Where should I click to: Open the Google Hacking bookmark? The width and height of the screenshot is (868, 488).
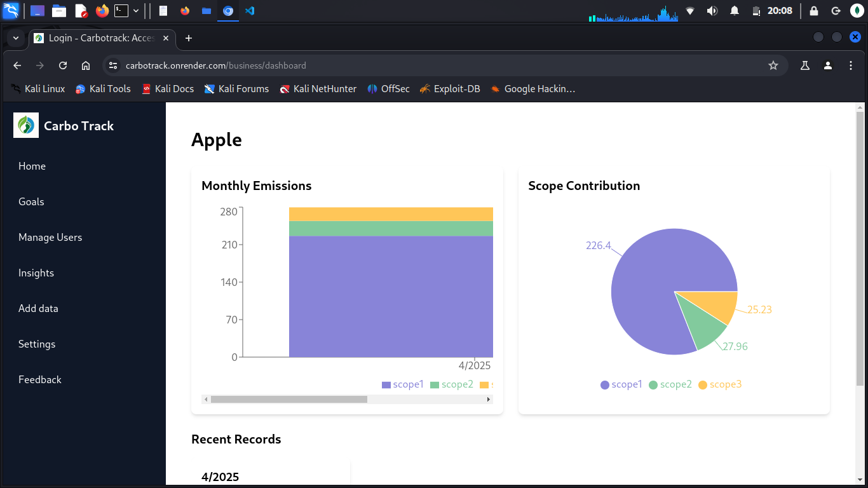click(x=532, y=89)
